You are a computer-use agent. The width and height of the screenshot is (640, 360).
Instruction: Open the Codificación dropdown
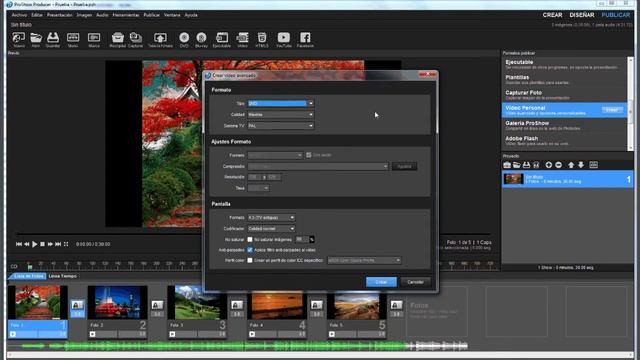pos(271,229)
